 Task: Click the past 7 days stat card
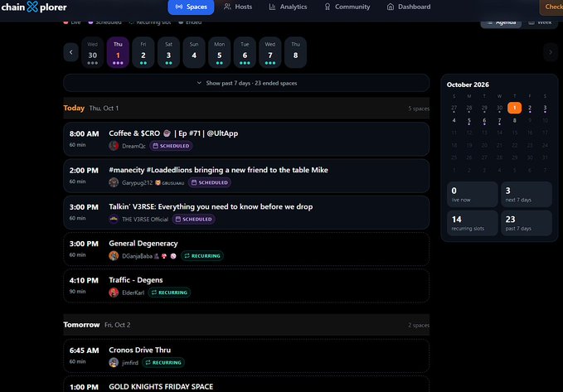(527, 223)
